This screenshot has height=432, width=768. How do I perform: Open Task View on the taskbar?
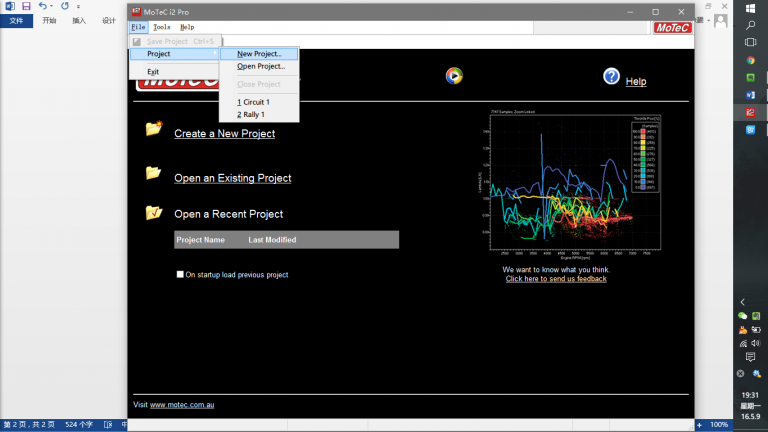(x=750, y=43)
